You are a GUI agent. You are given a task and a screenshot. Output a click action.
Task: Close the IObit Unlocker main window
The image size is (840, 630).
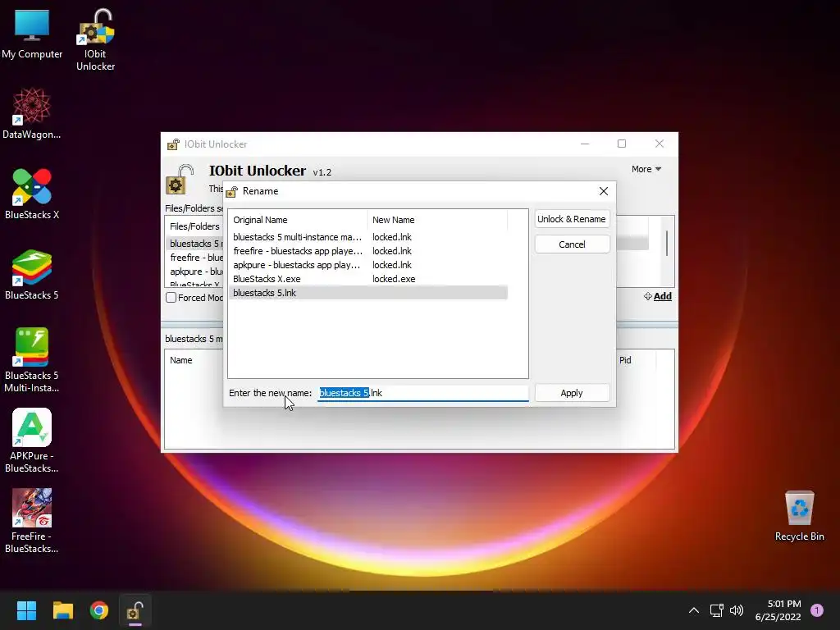pos(660,144)
